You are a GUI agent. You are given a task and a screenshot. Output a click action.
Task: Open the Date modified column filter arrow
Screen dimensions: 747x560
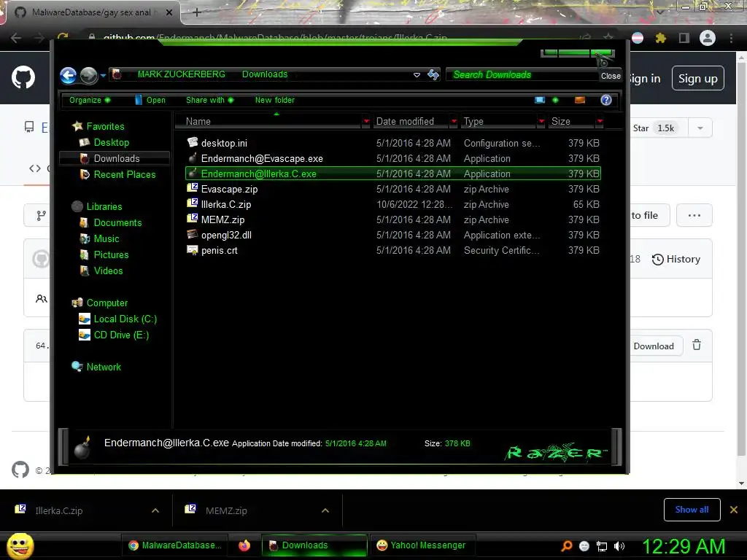[x=454, y=122]
